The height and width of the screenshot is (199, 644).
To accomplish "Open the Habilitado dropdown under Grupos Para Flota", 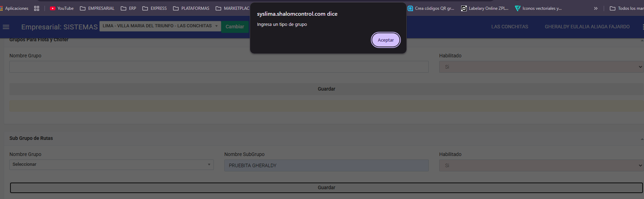I will coord(541,67).
